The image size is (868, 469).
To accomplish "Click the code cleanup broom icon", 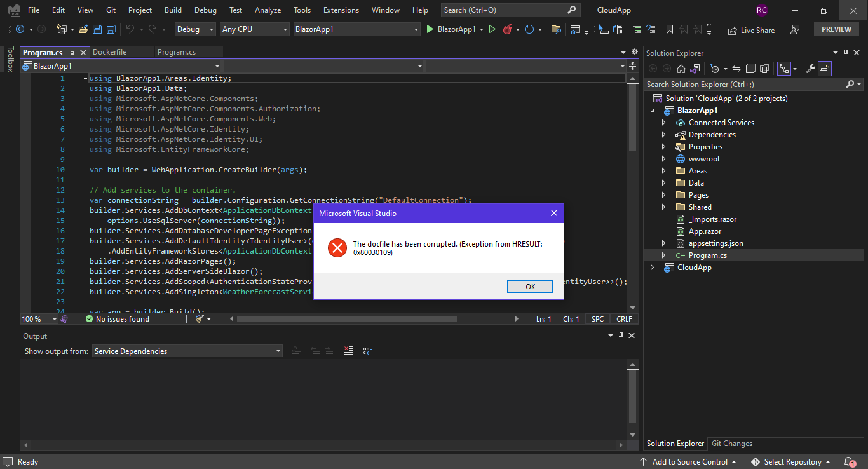I will pos(200,319).
